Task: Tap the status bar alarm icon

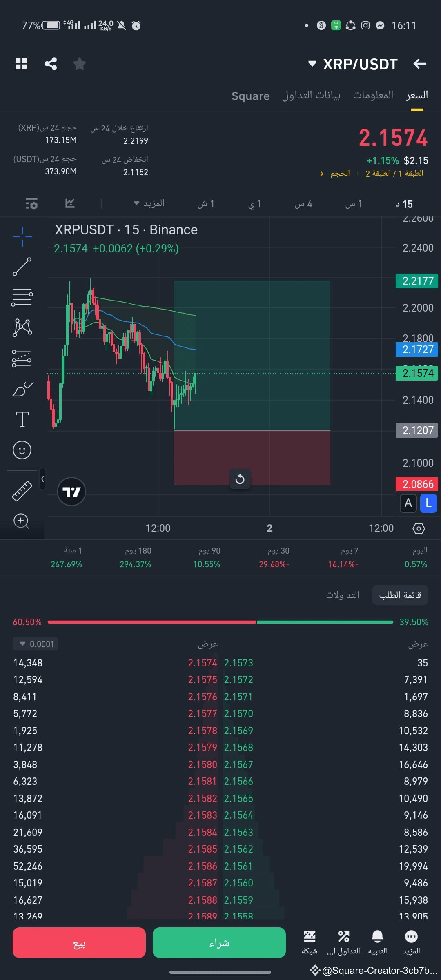Action: pos(136,26)
